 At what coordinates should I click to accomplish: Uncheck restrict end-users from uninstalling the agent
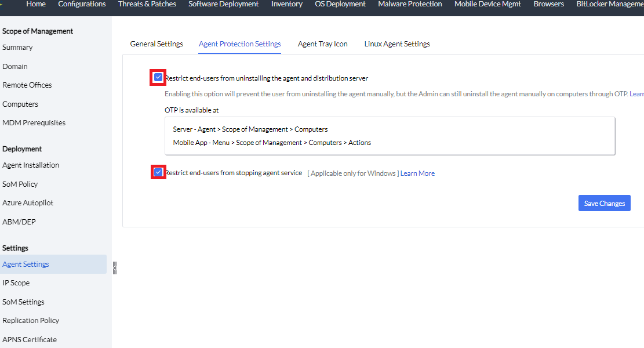158,77
